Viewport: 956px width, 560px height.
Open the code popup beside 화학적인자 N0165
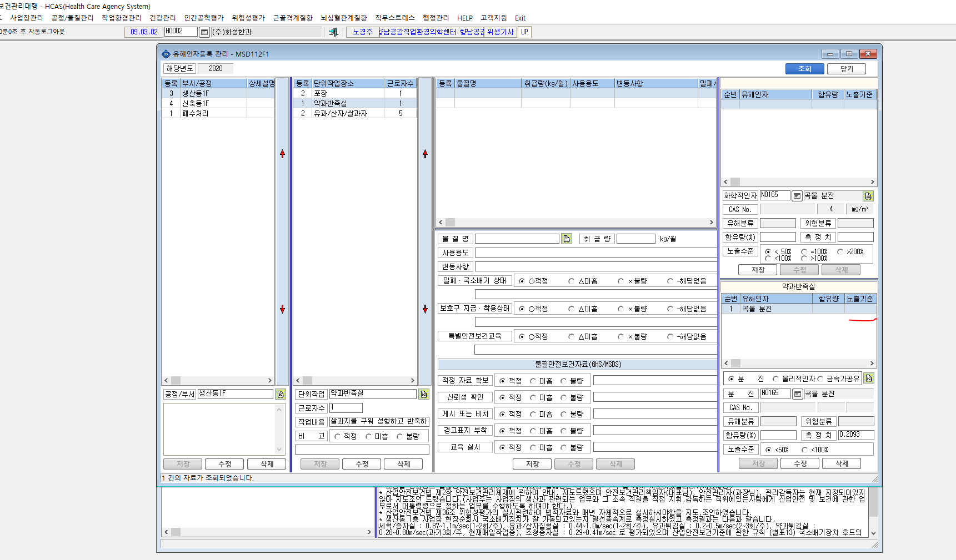click(x=797, y=196)
